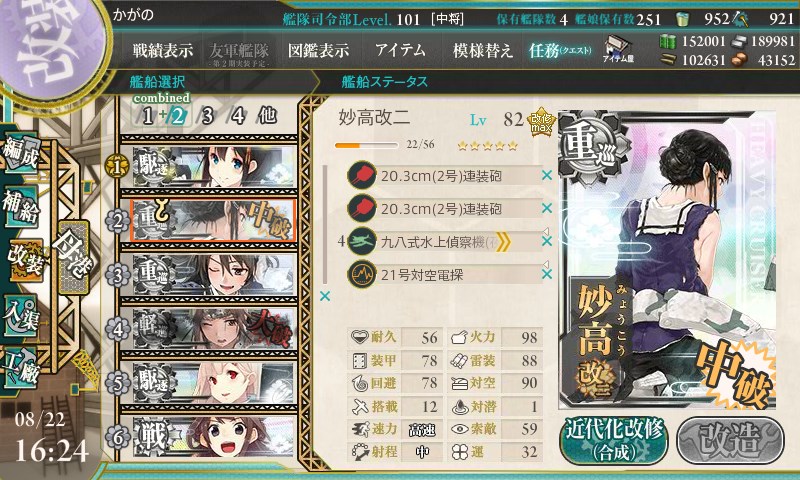This screenshot has width=800, height=480.
Task: Remove the 21号対空電探 using its X
Action: point(547,274)
